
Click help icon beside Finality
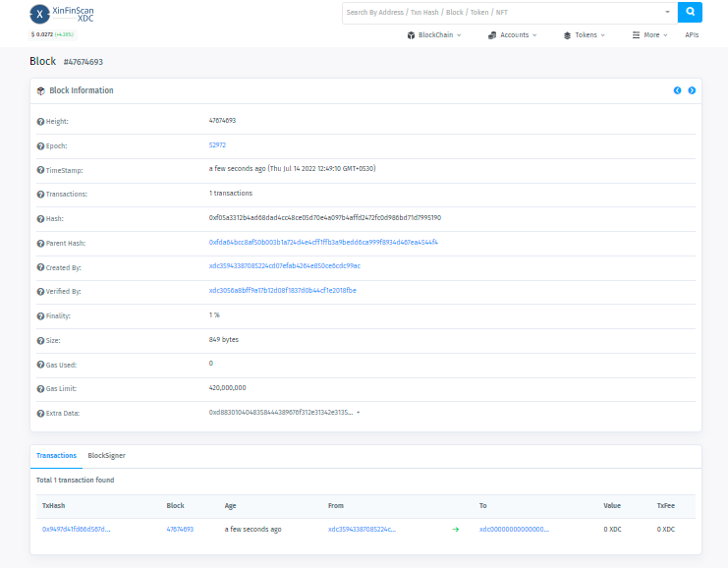[40, 316]
